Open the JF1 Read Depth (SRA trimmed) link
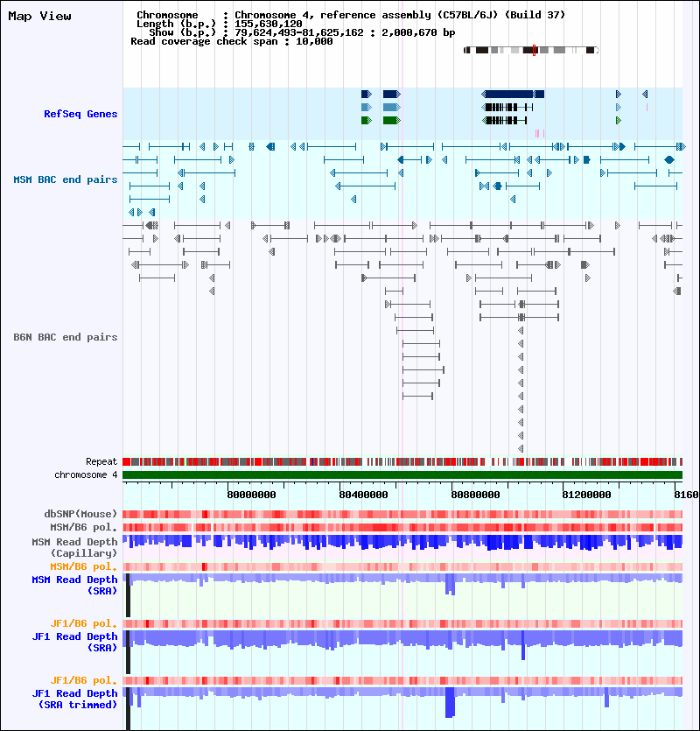The width and height of the screenshot is (700, 731). pos(74,699)
